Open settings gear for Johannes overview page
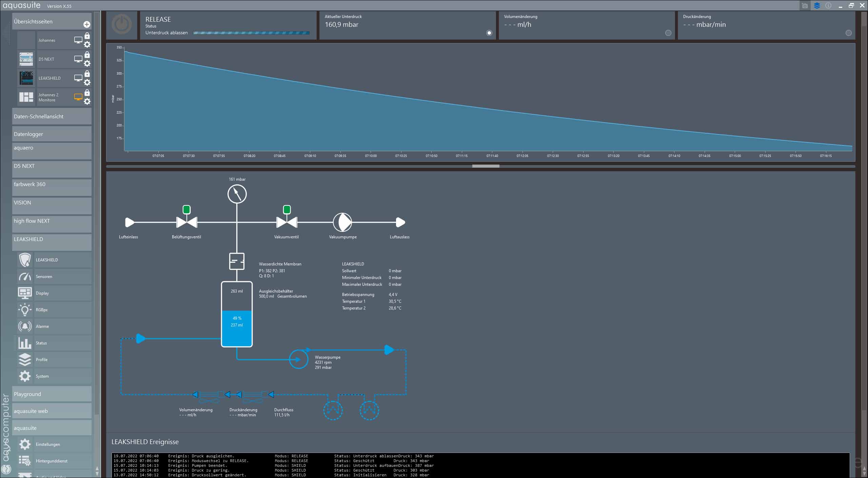The image size is (868, 478). click(87, 44)
